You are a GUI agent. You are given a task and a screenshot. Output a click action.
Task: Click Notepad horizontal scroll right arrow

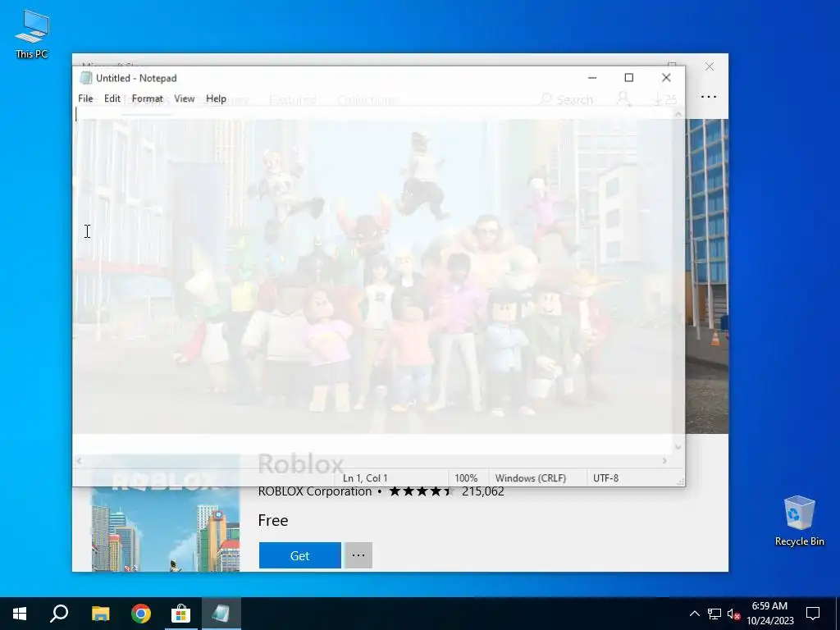tap(664, 461)
